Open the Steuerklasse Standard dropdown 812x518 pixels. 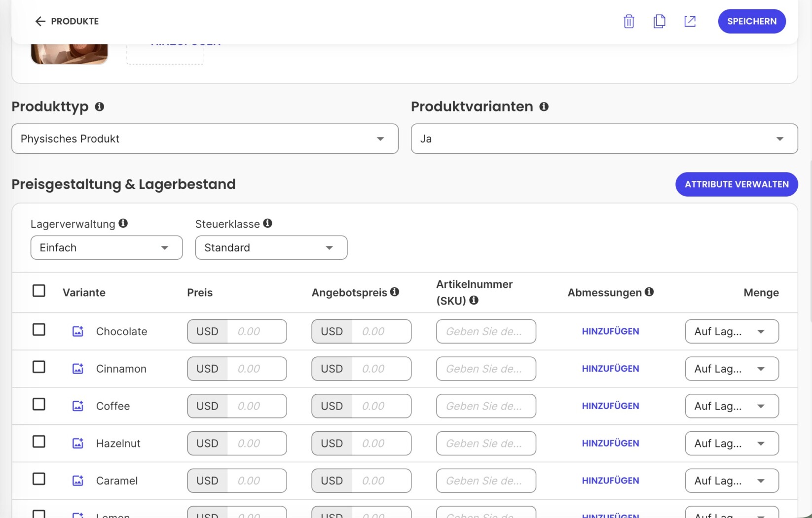(x=271, y=247)
